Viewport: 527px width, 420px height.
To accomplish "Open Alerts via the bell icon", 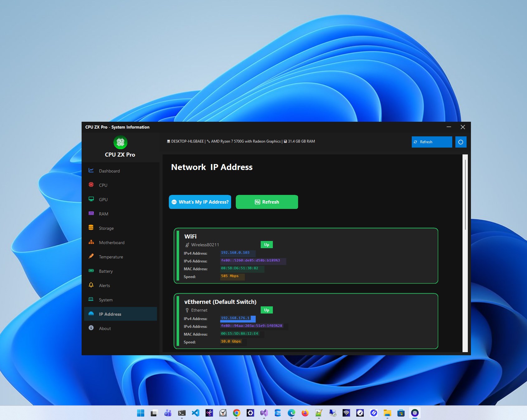I will [x=91, y=285].
